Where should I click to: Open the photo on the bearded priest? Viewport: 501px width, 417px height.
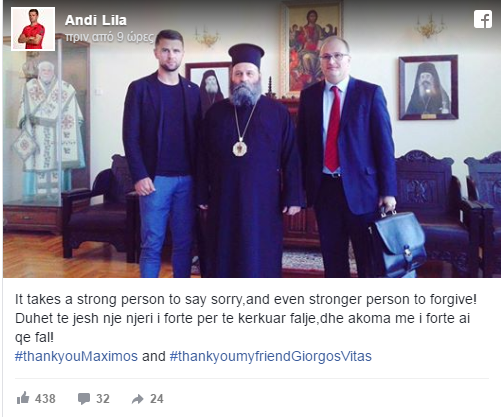(248, 160)
